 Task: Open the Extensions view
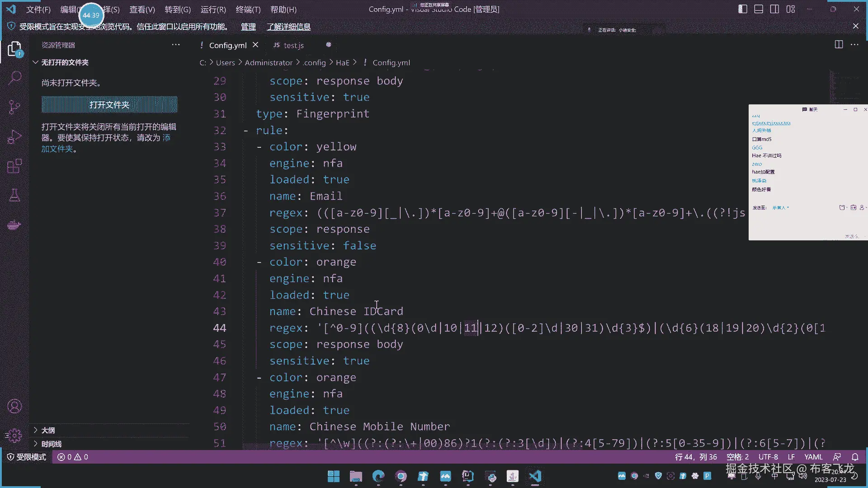[x=14, y=166]
